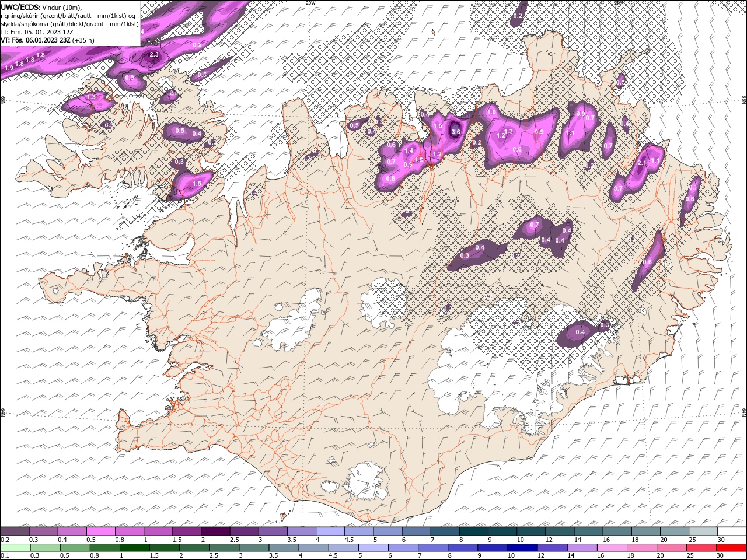The height and width of the screenshot is (560, 747).
Task: Select the top-row legend swatch between 2 and 2.5
Action: coord(215,531)
